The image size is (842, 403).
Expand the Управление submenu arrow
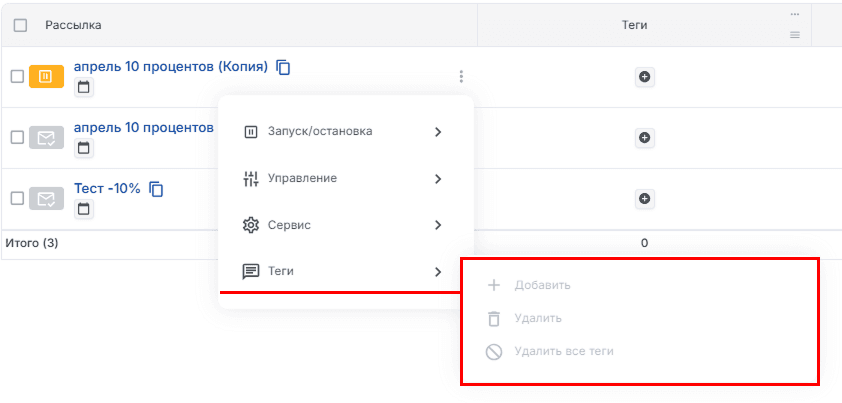pyautogui.click(x=438, y=178)
